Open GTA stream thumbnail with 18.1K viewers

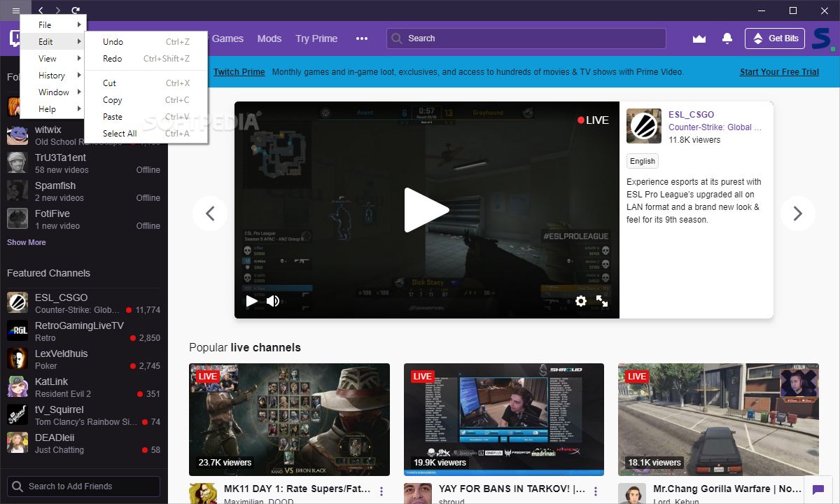(718, 419)
